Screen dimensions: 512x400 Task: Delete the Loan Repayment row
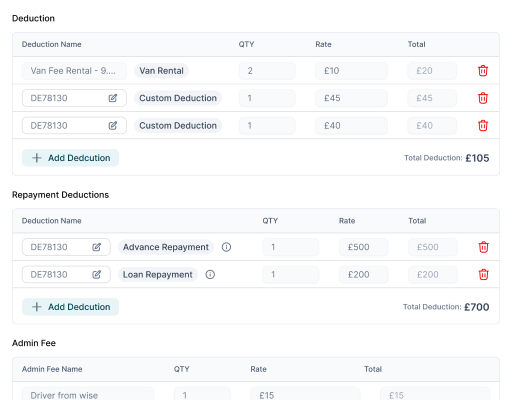click(x=483, y=274)
